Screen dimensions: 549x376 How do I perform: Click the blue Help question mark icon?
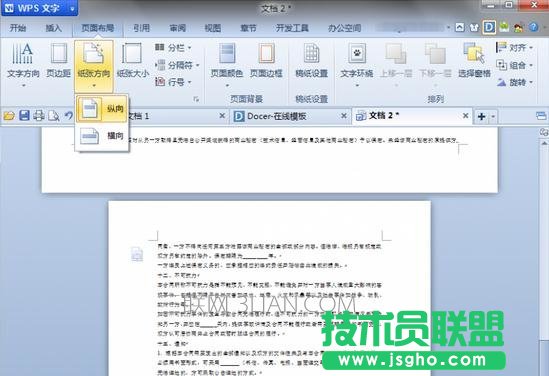tap(533, 27)
